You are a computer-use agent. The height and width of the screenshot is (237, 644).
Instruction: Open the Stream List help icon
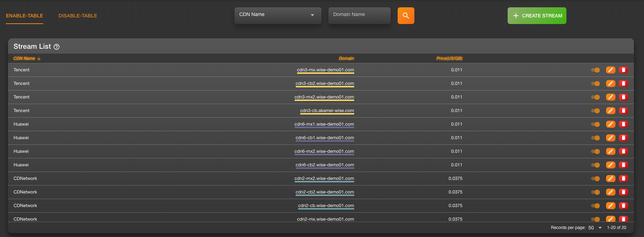pos(56,47)
